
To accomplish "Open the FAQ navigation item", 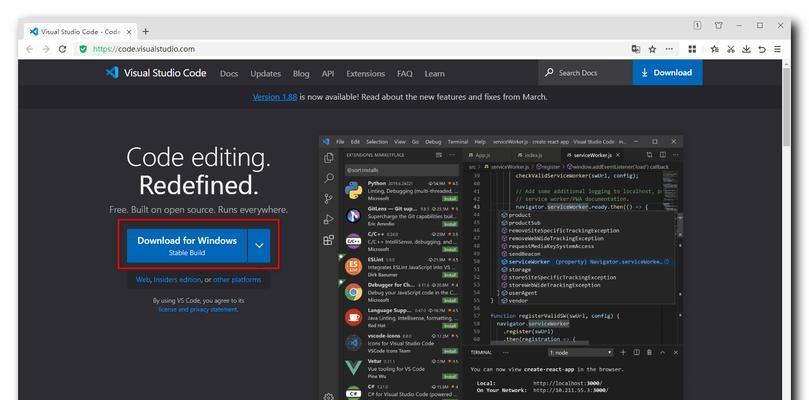I will [404, 73].
